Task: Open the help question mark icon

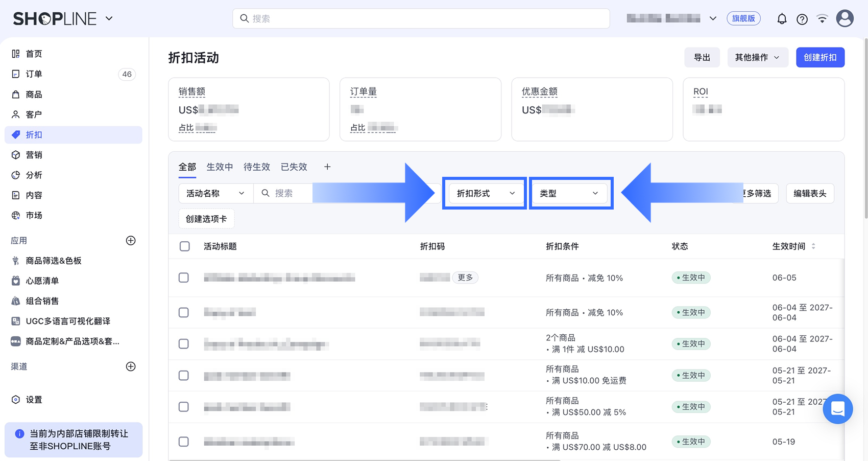Action: [802, 19]
